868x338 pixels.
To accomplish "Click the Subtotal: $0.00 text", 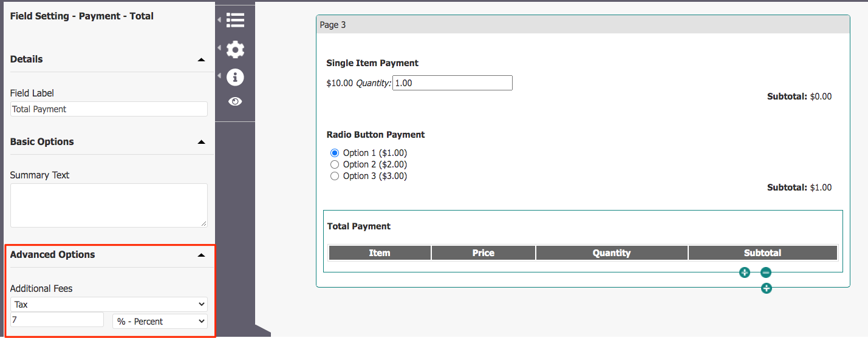I will click(x=799, y=96).
